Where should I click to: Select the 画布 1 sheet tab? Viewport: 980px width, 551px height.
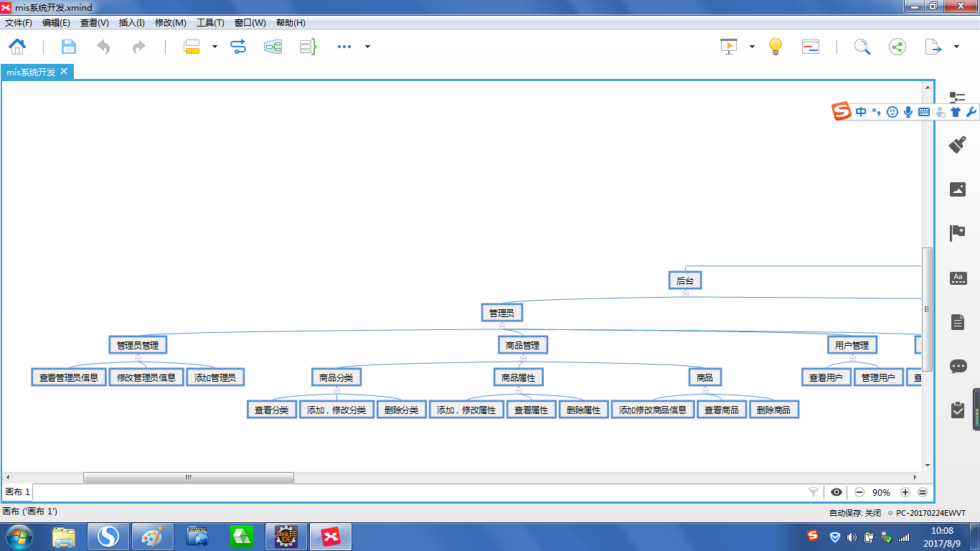click(18, 492)
